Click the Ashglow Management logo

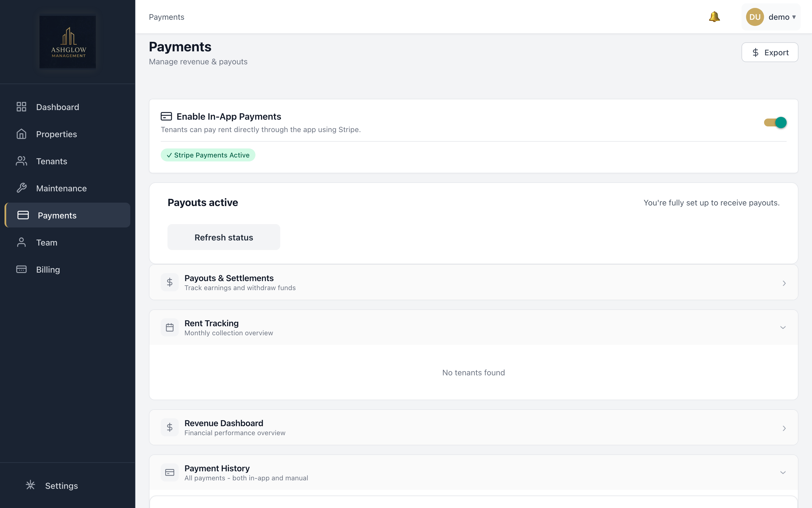(x=67, y=42)
